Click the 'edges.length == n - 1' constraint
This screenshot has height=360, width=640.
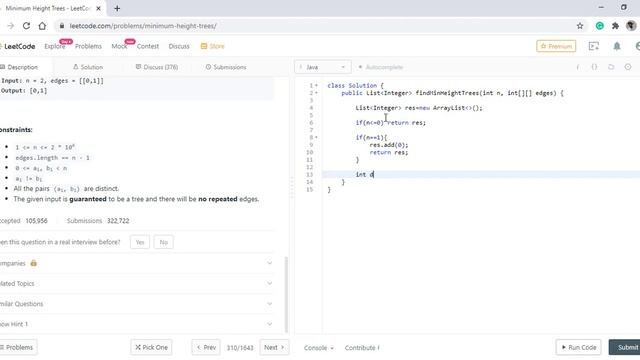(53, 158)
